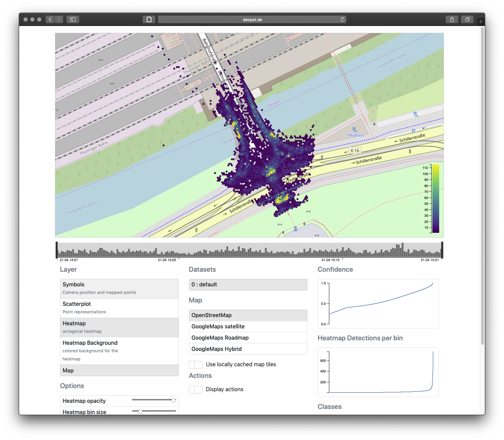Adjust the Heatmap opacity slider
504x440 pixels.
point(173,400)
